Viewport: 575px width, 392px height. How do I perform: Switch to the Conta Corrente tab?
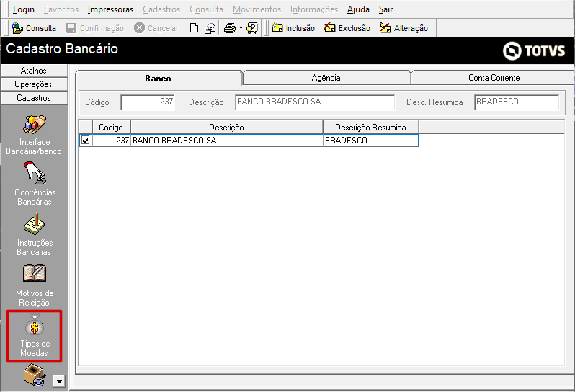click(494, 78)
